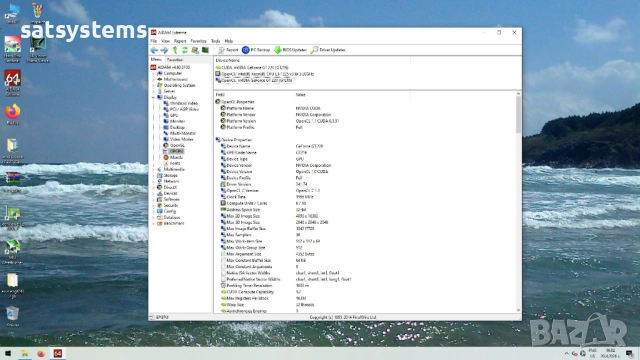The image size is (640, 360).
Task: Select Monitor under Display tree
Action: pyautogui.click(x=174, y=121)
